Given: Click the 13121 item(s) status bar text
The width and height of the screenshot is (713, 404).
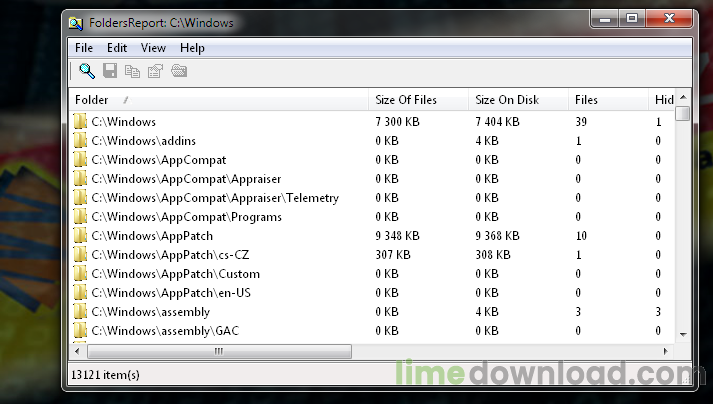Looking at the screenshot, I should [105, 375].
